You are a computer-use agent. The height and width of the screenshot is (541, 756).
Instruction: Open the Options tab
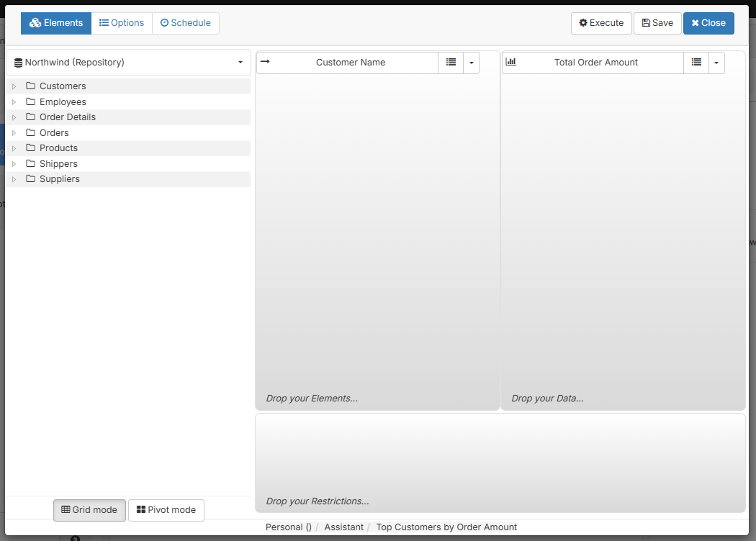pyautogui.click(x=122, y=23)
